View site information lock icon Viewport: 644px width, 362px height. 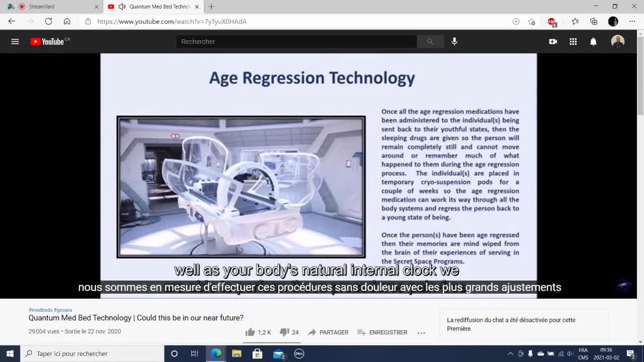[x=88, y=21]
